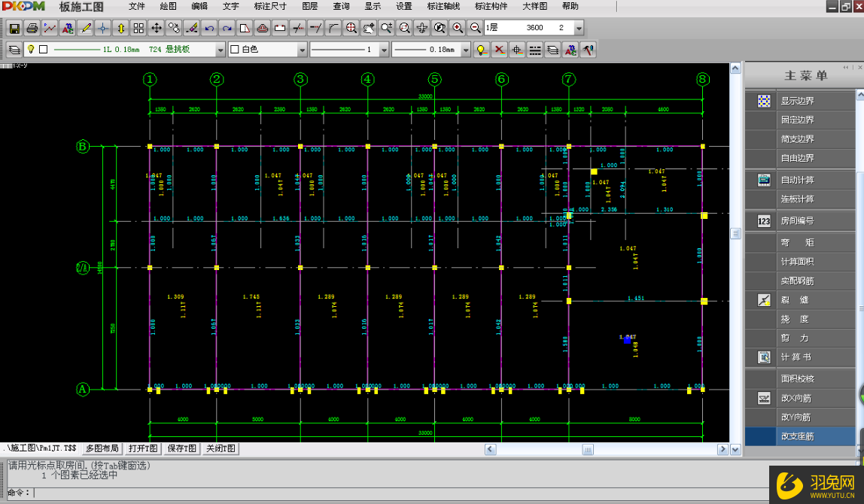The width and height of the screenshot is (864, 504).
Task: Click 自动计算 in the main menu panel
Action: (x=797, y=181)
